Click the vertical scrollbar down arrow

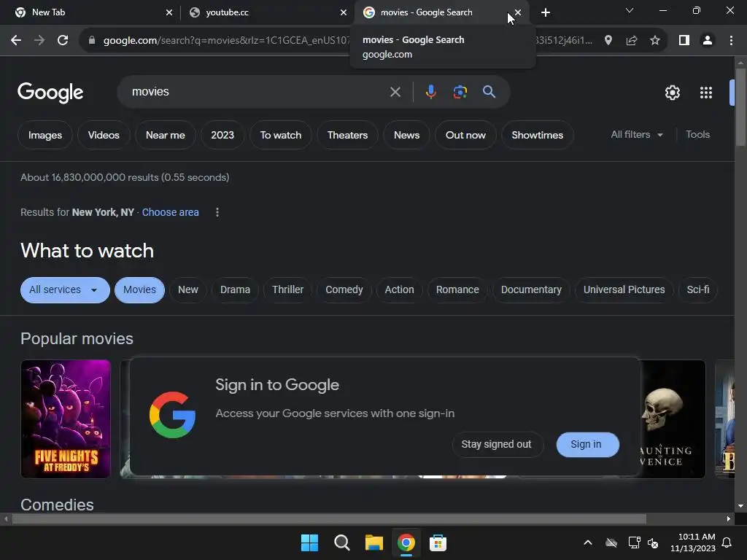(740, 506)
